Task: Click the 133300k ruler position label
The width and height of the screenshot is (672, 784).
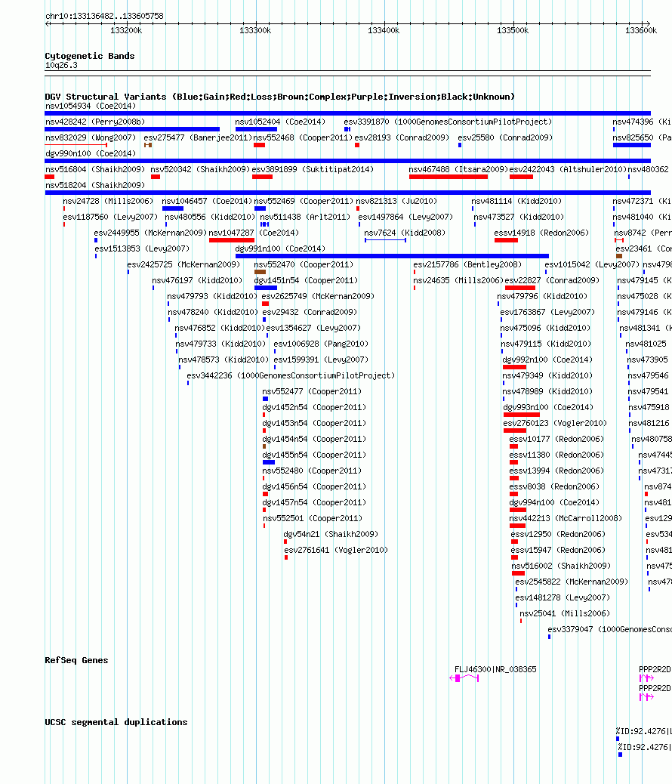Action: click(x=255, y=30)
